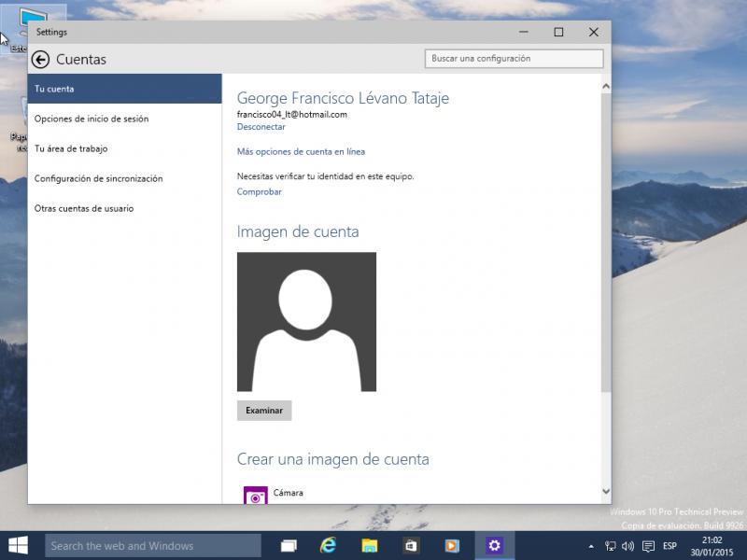Screen dimensions: 747x560
Task: Minimize the Settings window
Action: [524, 32]
